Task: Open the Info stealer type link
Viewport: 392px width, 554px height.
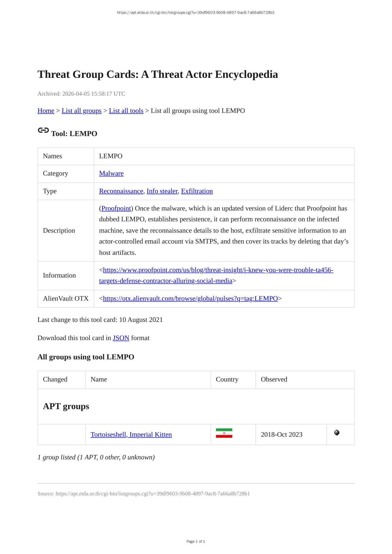Action: click(162, 191)
